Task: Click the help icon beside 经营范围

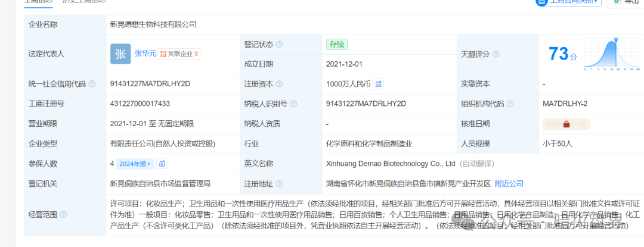Action: 63,214
